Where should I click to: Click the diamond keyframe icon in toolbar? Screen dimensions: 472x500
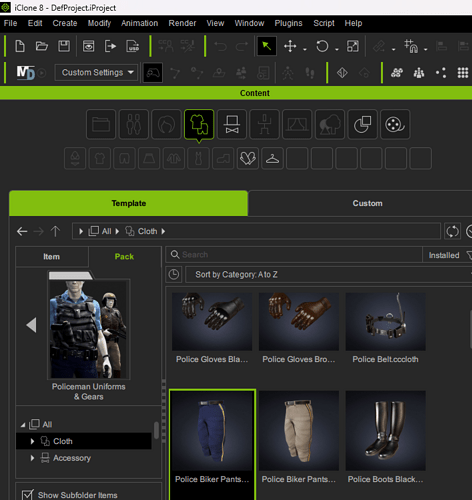pyautogui.click(x=342, y=72)
